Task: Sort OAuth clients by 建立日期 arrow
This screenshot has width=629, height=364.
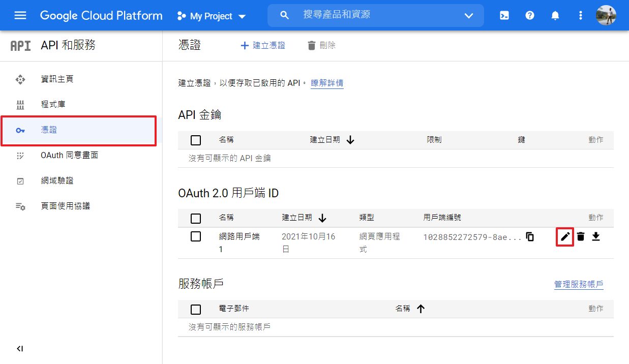Action: [322, 218]
